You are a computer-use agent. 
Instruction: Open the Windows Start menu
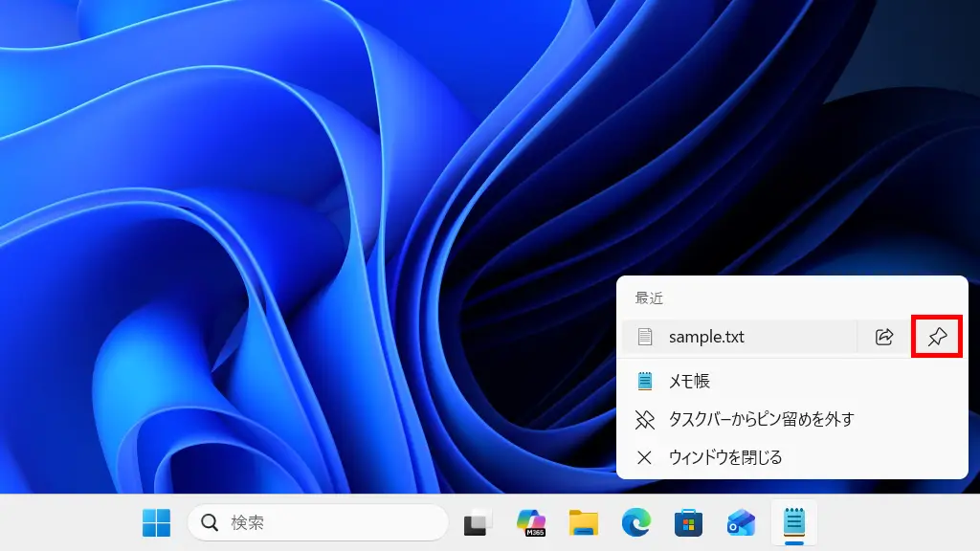coord(157,522)
